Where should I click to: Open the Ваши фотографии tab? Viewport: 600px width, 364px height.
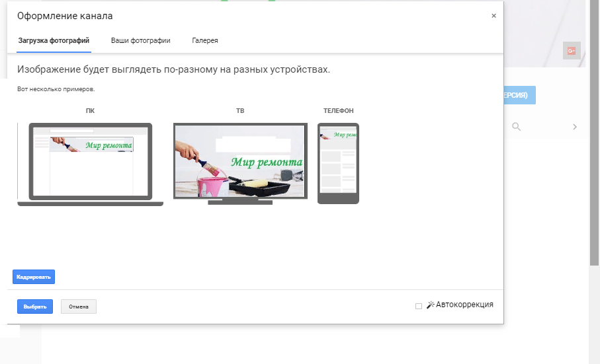pyautogui.click(x=140, y=41)
